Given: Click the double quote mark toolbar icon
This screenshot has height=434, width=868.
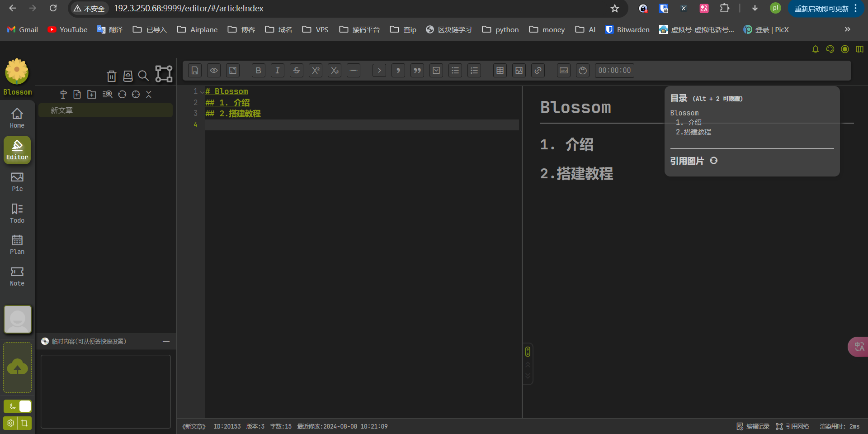Looking at the screenshot, I should click(x=417, y=71).
